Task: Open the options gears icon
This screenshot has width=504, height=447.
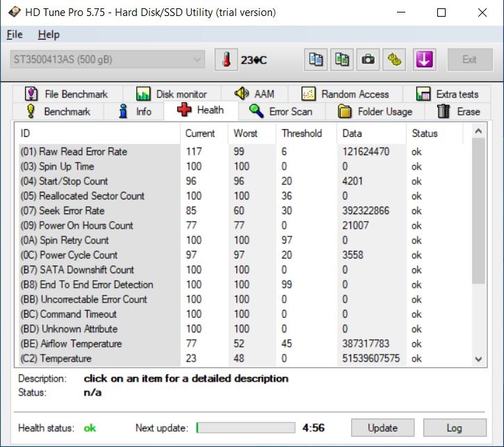Action: click(x=394, y=60)
